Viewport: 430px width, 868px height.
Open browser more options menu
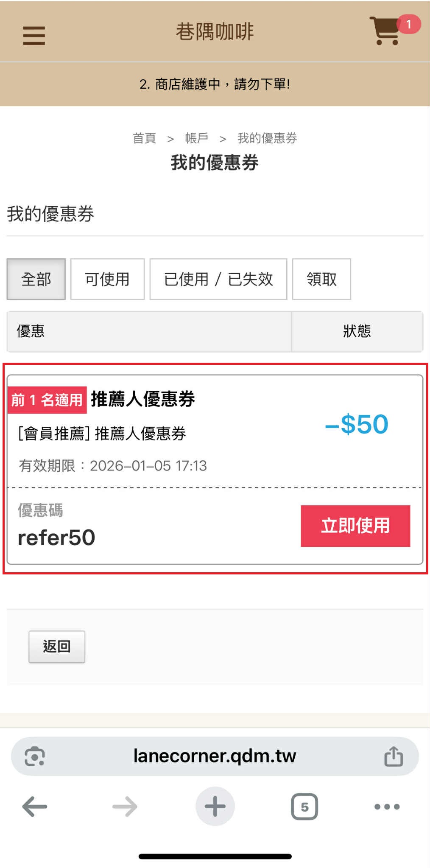(387, 806)
